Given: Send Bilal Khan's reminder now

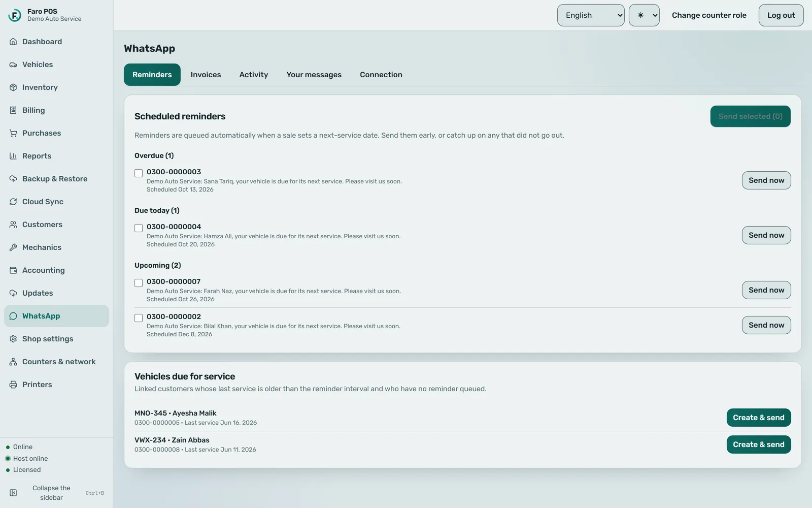Looking at the screenshot, I should tap(766, 325).
